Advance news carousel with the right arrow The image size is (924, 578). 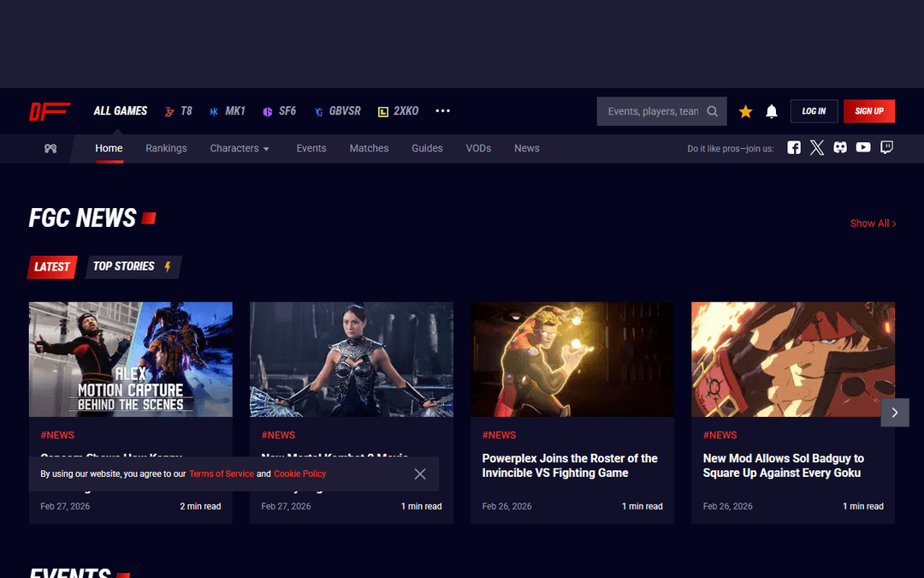pyautogui.click(x=895, y=413)
